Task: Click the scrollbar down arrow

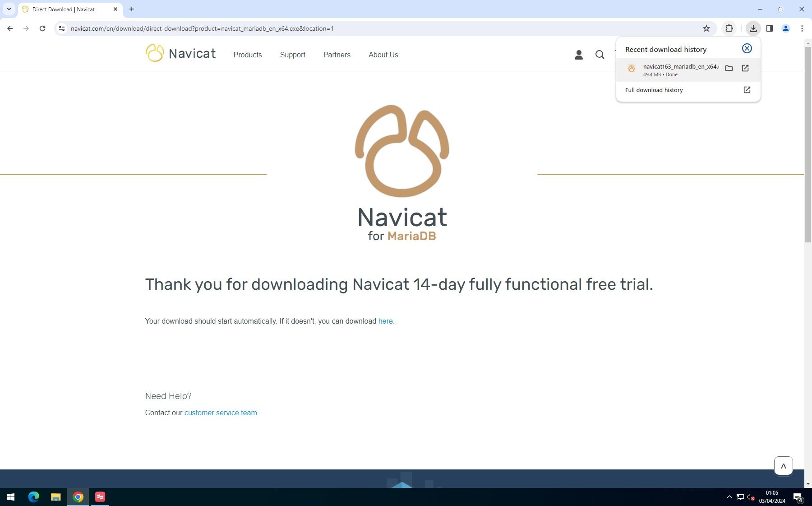Action: [808, 484]
